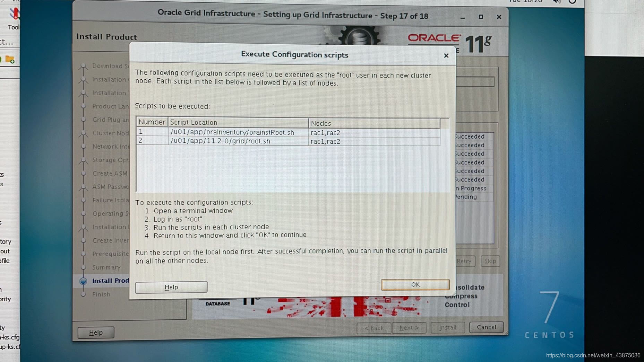Select the Cluster Node step
644x362 pixels.
tap(110, 133)
